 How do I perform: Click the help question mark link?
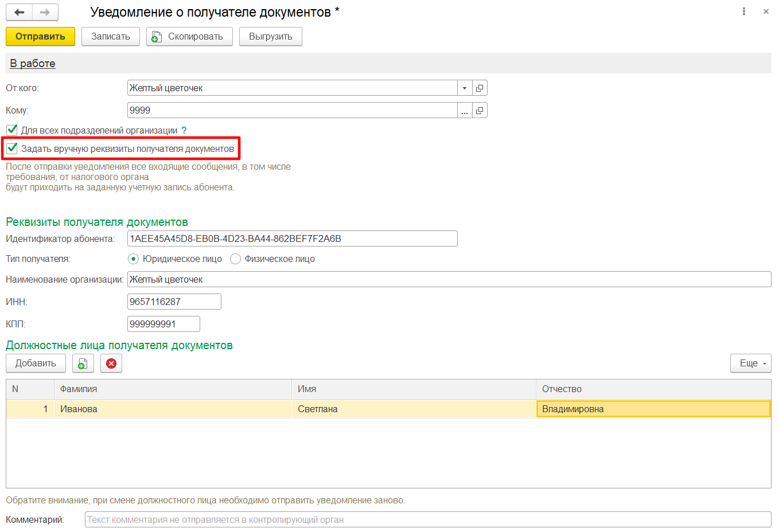pyautogui.click(x=184, y=131)
